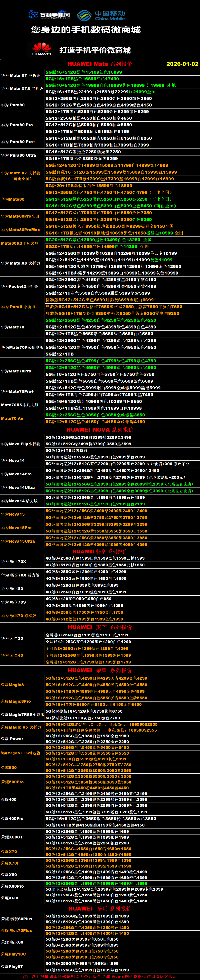Open the HUAWEI 畅享 系列报价 section header
This screenshot has width=200, height=980.
(x=100, y=551)
